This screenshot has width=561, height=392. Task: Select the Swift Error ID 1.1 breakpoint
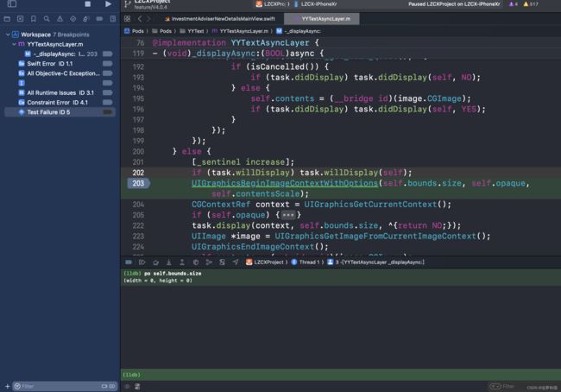click(60, 64)
